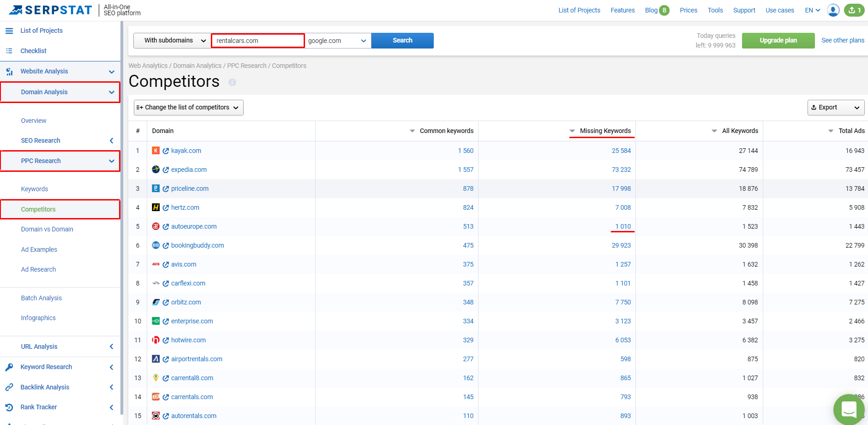The width and height of the screenshot is (868, 425).
Task: Open List of Projects in top navigation
Action: point(579,10)
